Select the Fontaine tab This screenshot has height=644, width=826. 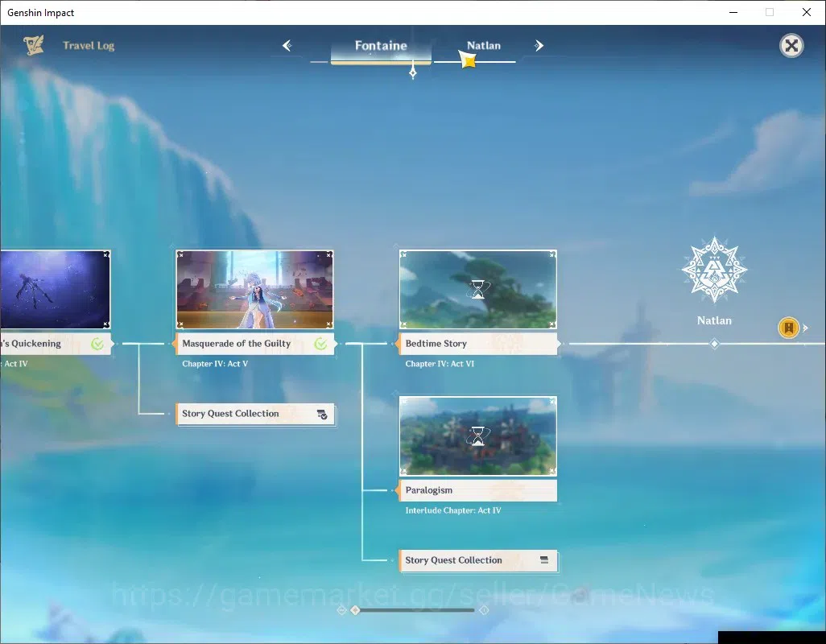381,47
